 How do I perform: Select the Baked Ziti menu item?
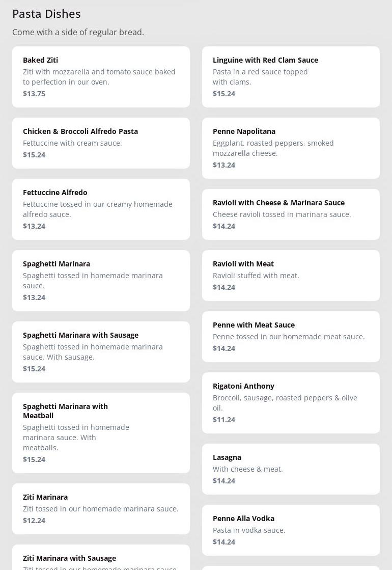click(x=101, y=76)
